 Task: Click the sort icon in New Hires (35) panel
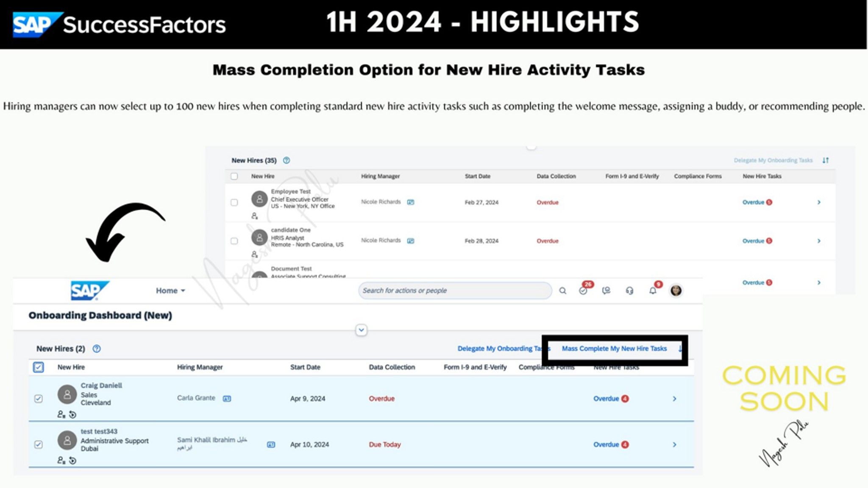[826, 160]
